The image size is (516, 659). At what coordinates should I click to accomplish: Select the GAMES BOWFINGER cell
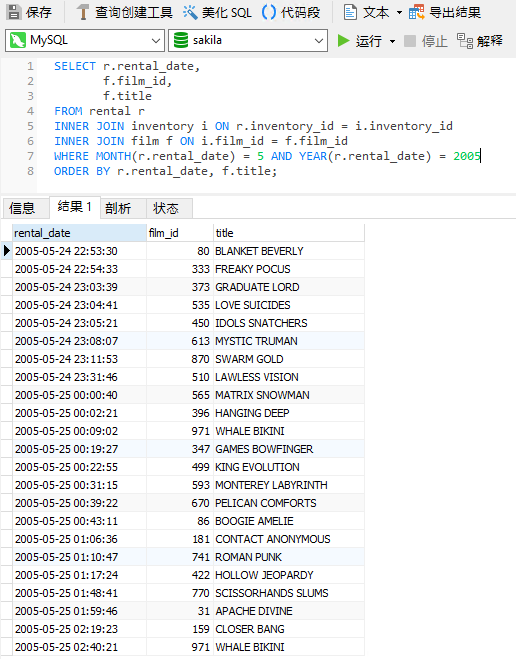coord(289,449)
